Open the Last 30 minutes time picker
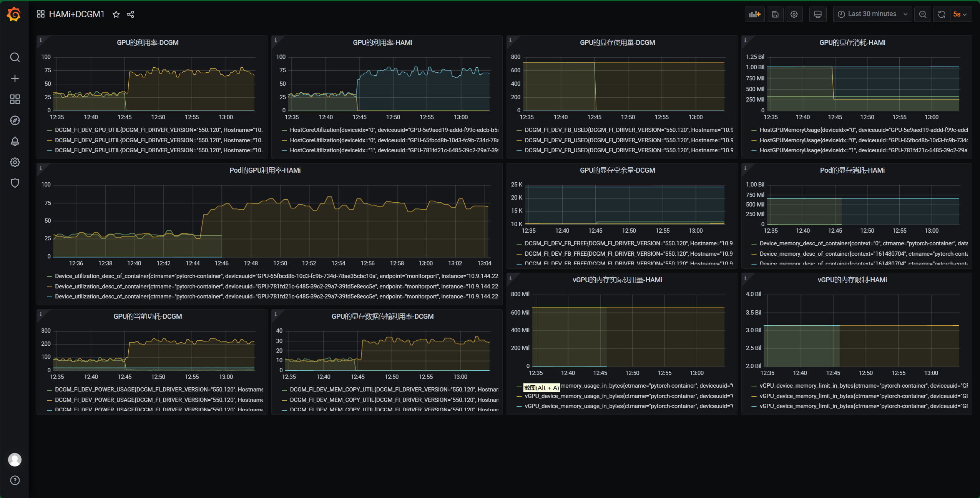Image resolution: width=980 pixels, height=498 pixels. pyautogui.click(x=872, y=14)
